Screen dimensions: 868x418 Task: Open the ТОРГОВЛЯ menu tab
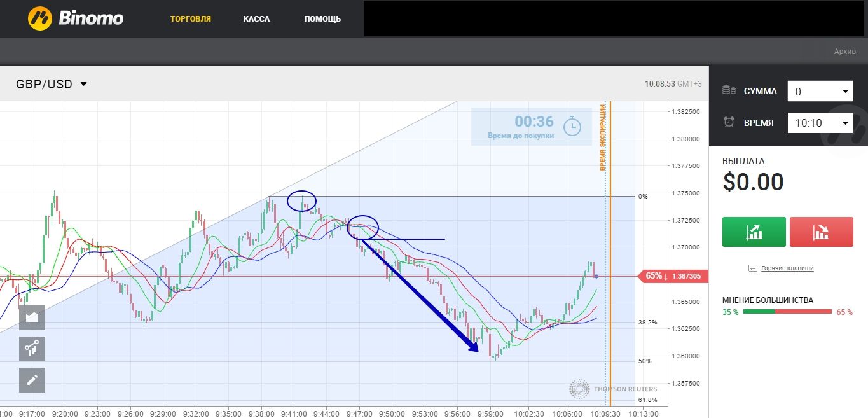191,19
